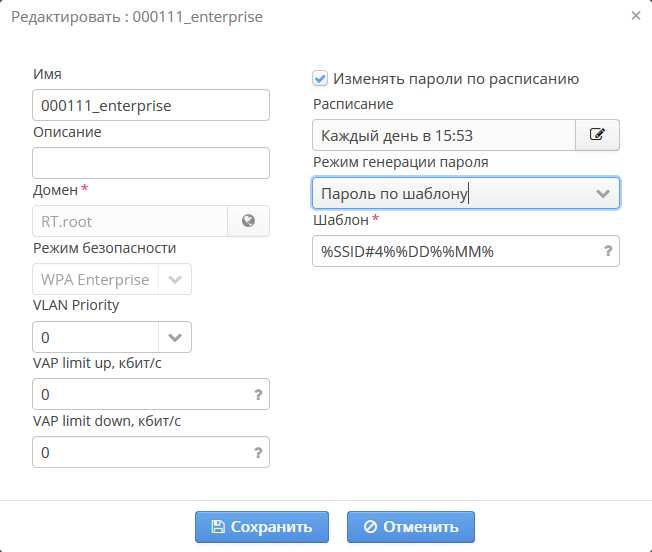Click the Сохранить button
652x552 pixels.
coord(262,527)
